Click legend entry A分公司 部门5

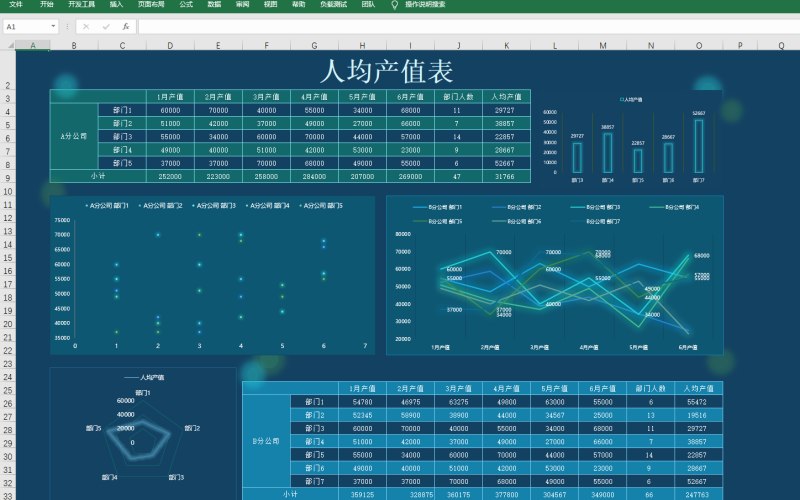coord(321,206)
